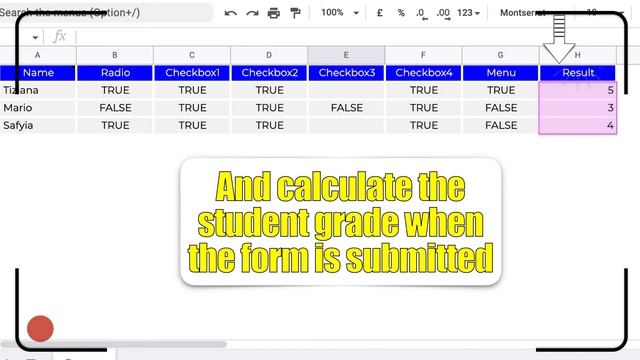Click the print icon

pyautogui.click(x=273, y=13)
